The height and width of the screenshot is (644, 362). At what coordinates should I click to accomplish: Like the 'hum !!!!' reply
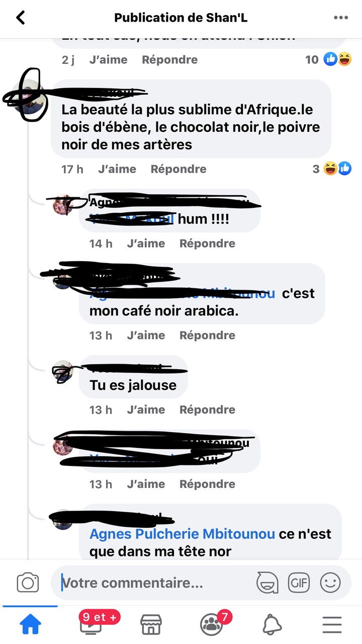click(x=146, y=244)
